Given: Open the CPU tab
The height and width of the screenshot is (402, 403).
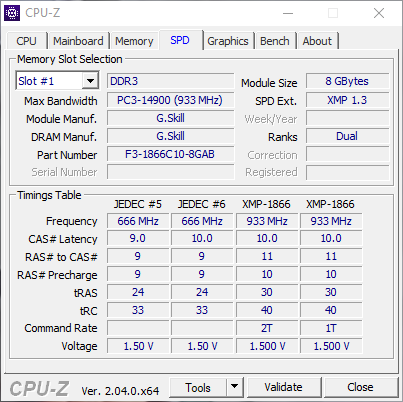Looking at the screenshot, I should [26, 41].
